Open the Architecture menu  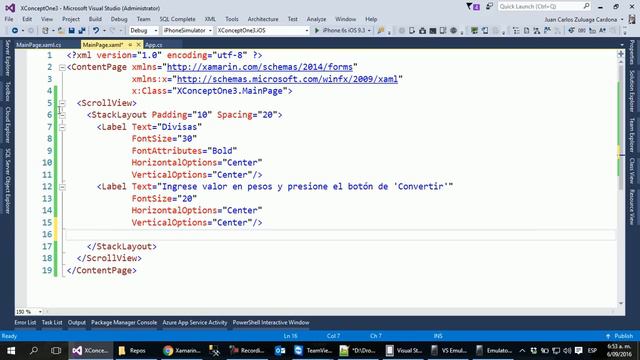(263, 19)
